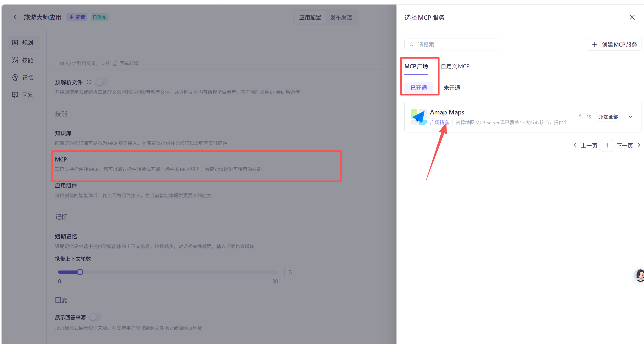
Task: Click the back arrow beside 旅游大师应用
Action: point(16,17)
